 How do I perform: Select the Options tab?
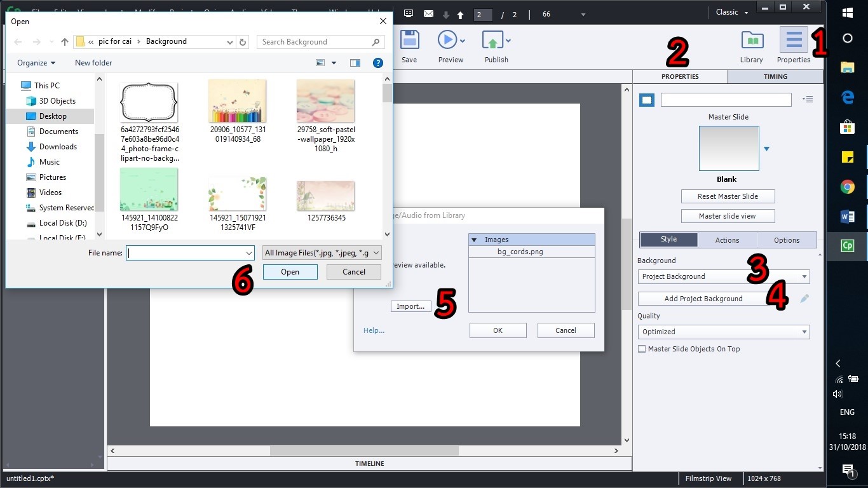pos(787,240)
